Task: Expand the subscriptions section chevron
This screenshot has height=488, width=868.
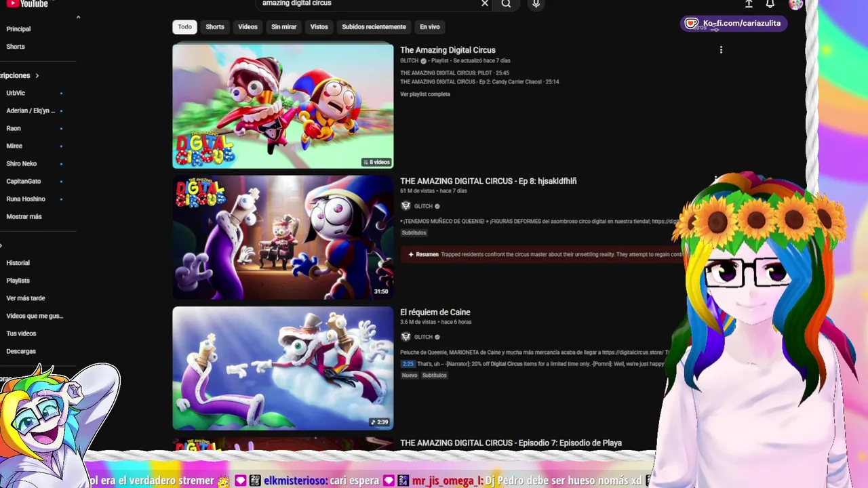Action: tap(37, 75)
